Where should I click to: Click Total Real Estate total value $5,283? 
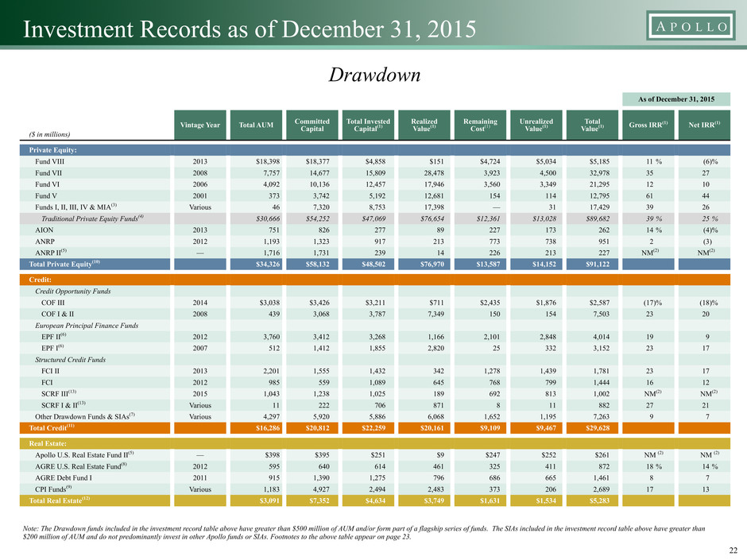(599, 500)
